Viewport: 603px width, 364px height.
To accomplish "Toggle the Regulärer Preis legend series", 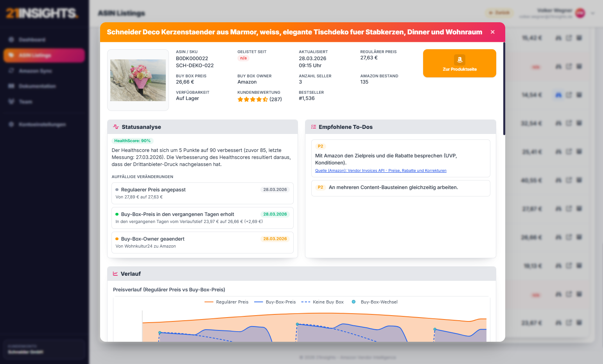I will [226, 302].
